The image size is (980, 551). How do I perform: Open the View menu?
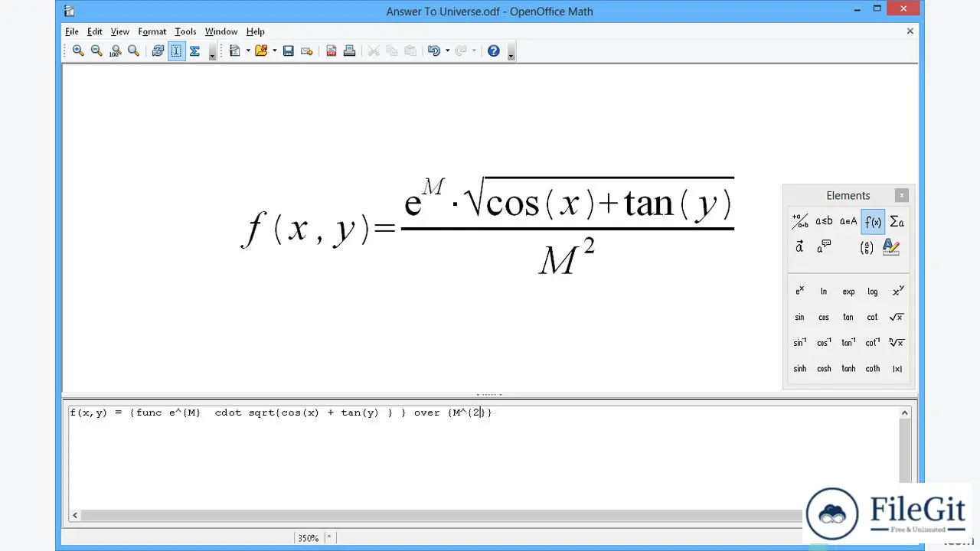tap(120, 31)
